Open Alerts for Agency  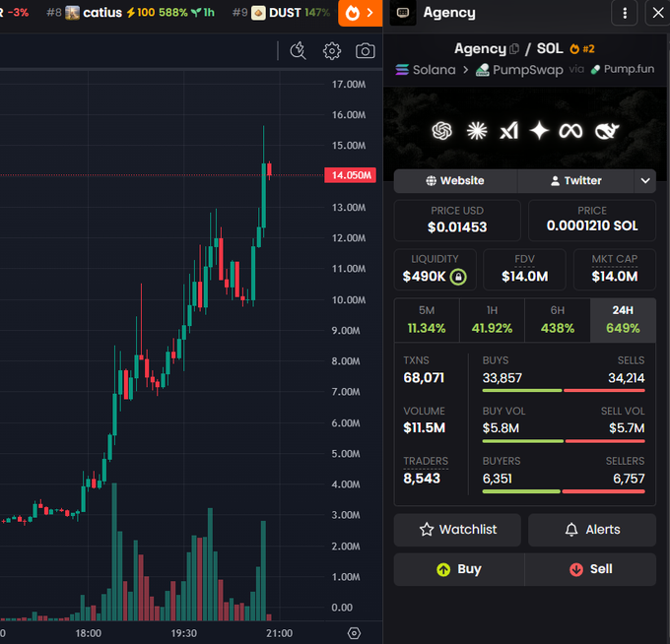point(592,530)
